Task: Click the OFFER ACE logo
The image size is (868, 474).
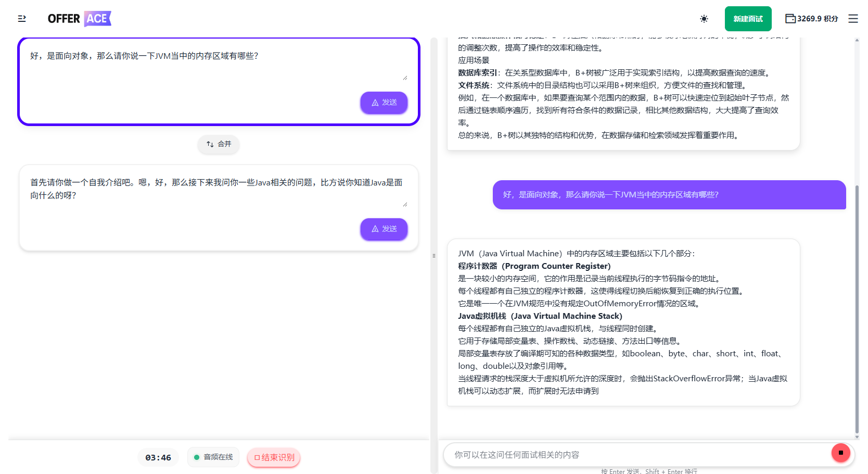Action: (79, 18)
